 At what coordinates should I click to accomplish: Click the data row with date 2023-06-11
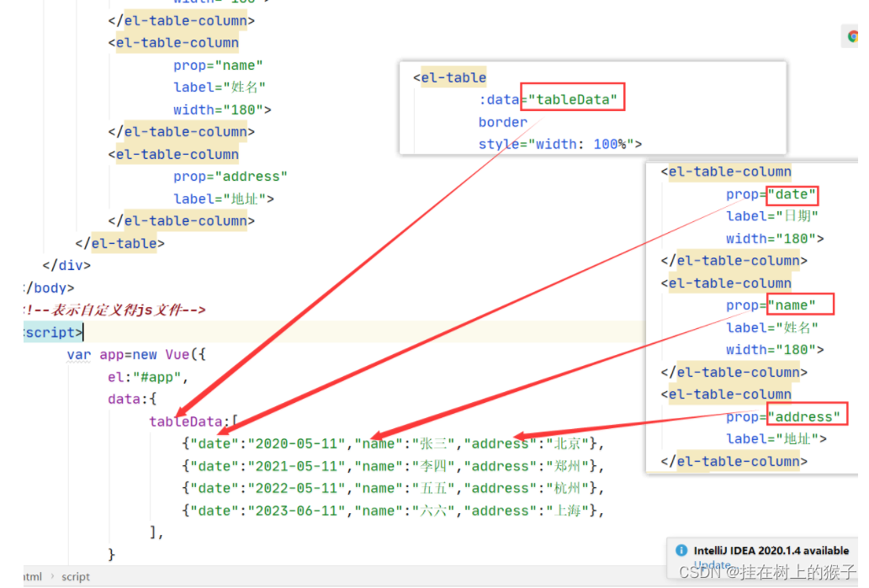393,511
